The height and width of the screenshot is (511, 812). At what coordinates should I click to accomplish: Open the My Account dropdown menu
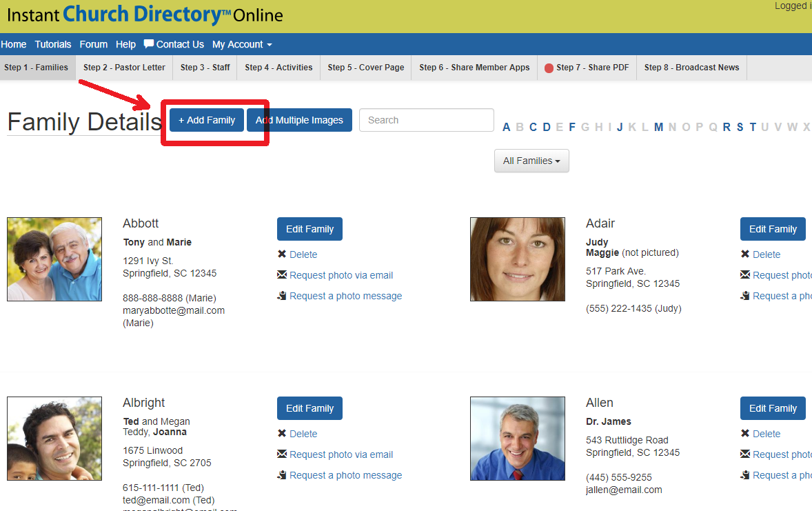(242, 43)
